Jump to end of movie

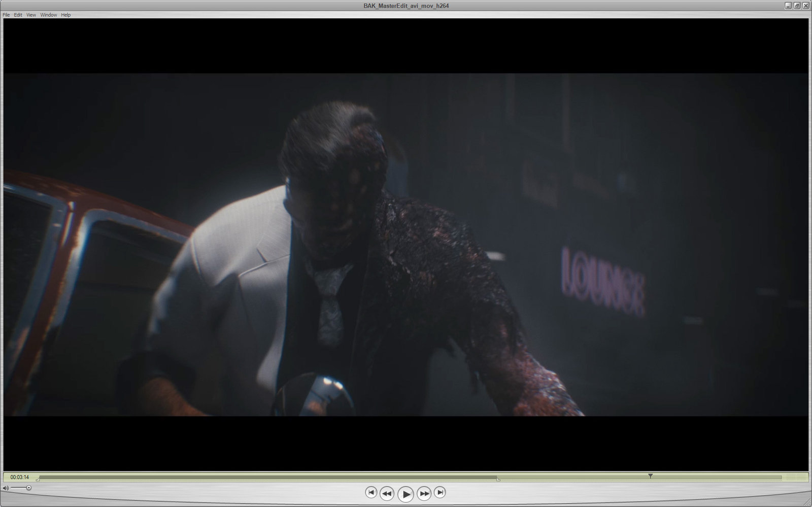(x=440, y=492)
